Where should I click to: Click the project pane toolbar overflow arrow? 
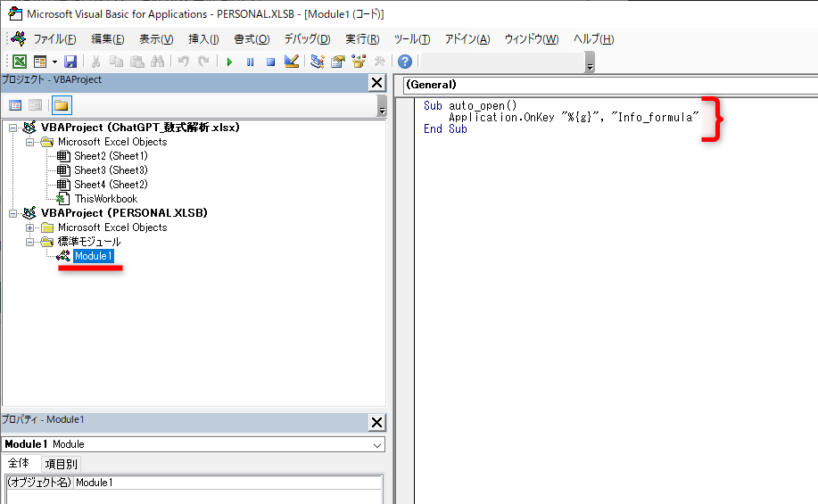click(382, 106)
